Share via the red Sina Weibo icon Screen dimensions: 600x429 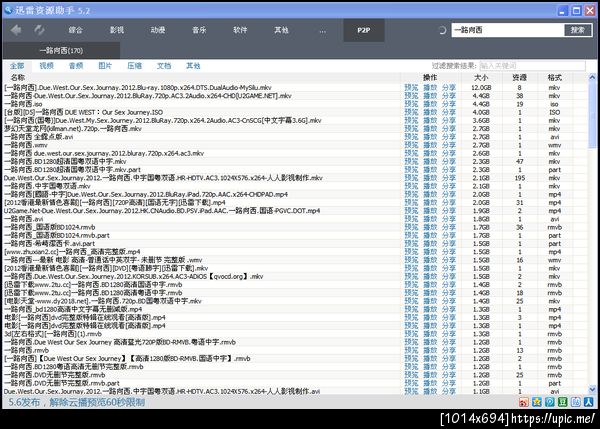pyautogui.click(x=523, y=402)
